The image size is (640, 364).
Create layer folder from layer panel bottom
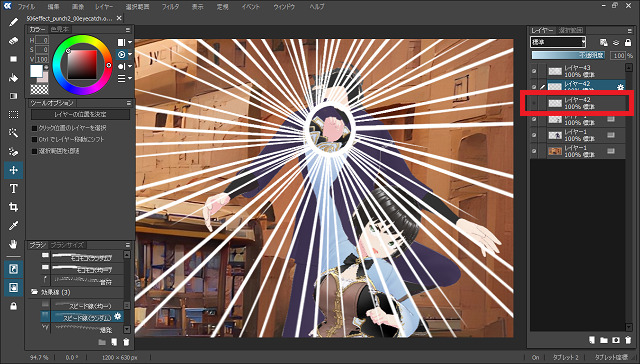tap(604, 340)
